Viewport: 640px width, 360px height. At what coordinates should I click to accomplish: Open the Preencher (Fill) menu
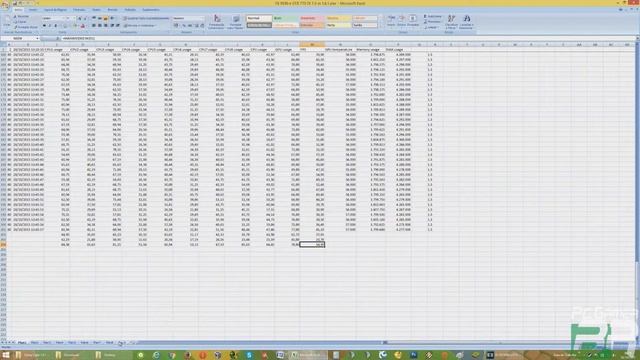[433, 22]
